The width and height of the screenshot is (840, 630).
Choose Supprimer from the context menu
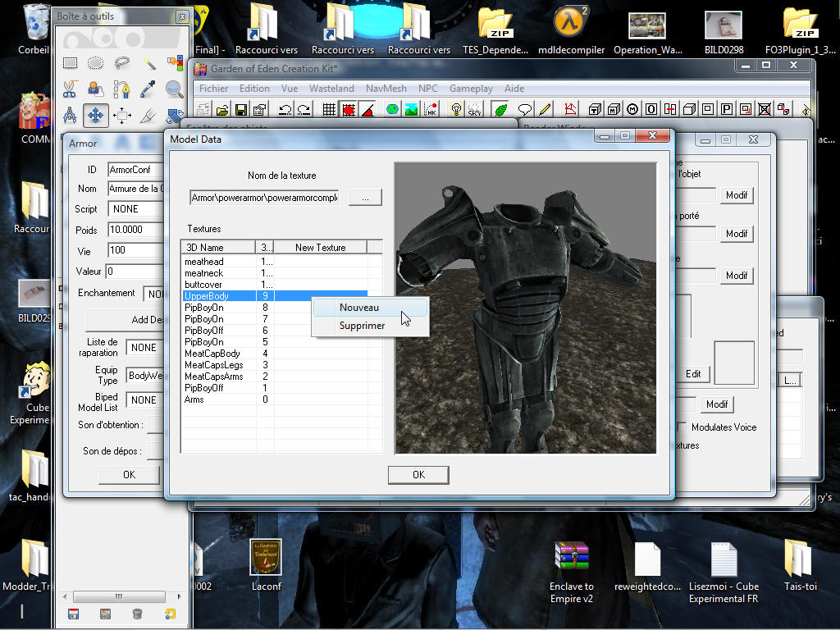[x=370, y=326]
